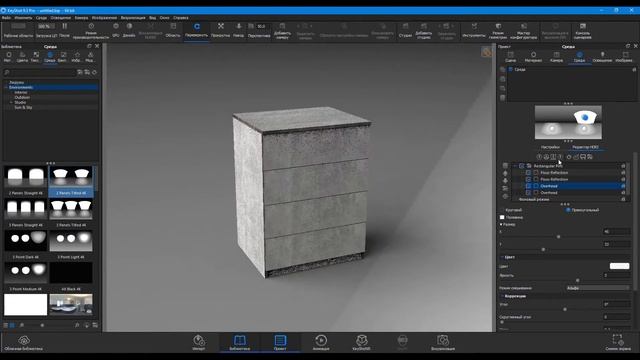Open the Settings (Настройки) sub-tab
The width and height of the screenshot is (640, 360).
(550, 147)
